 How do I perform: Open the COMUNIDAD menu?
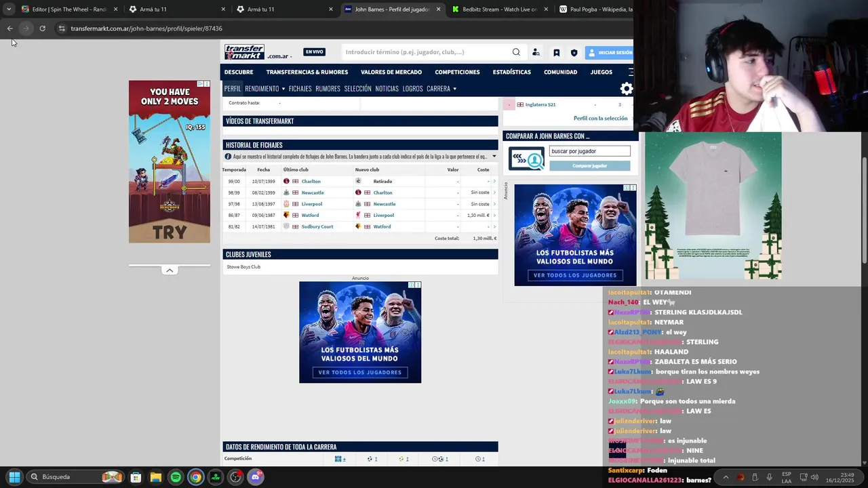coord(560,72)
